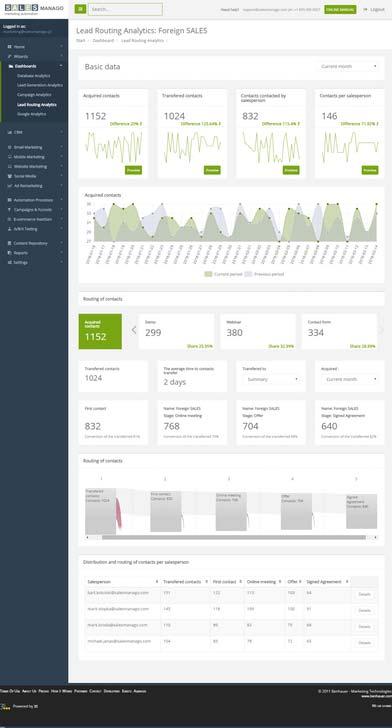The image size is (392, 728).
Task: Click the Campaigns & Funnels sidebar icon
Action: point(10,210)
